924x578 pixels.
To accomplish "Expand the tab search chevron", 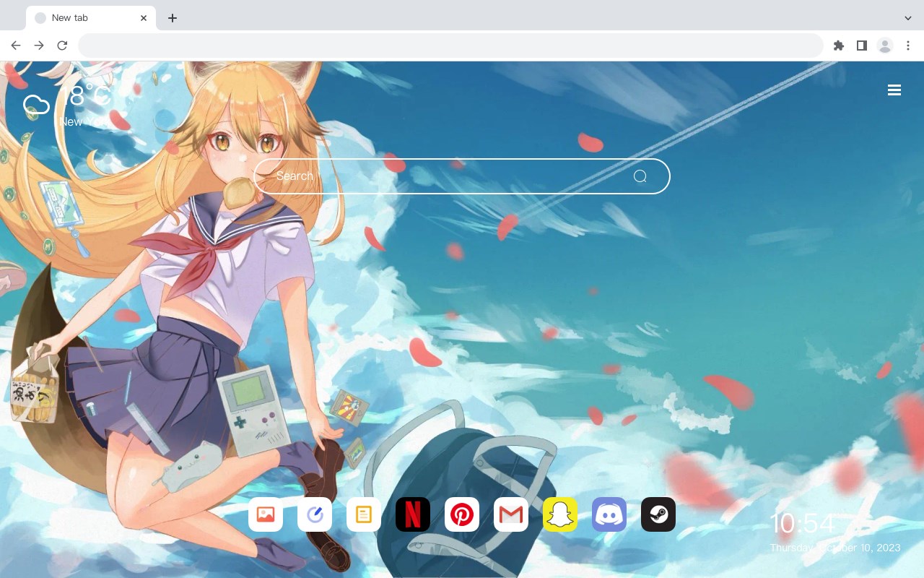I will (908, 18).
